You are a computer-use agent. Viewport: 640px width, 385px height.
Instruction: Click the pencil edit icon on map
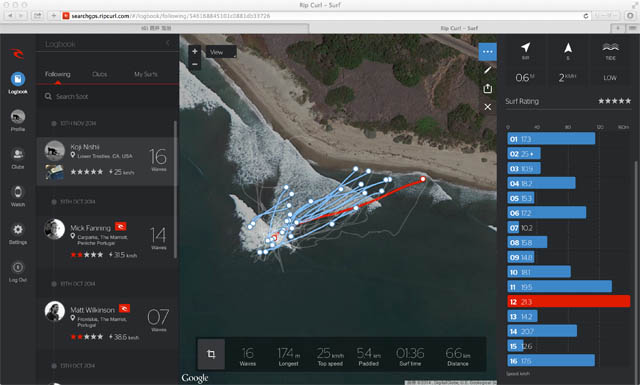(487, 70)
